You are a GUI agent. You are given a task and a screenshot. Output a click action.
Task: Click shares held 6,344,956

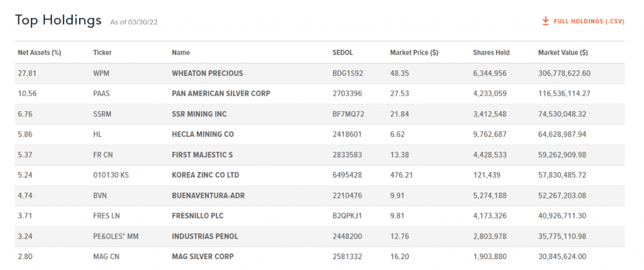coord(490,73)
